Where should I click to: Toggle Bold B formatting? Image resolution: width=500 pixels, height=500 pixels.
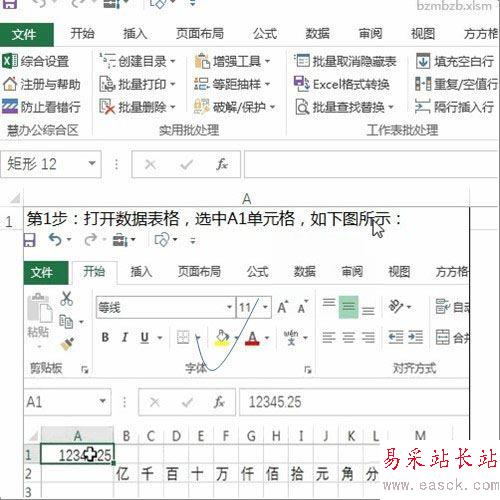click(x=105, y=338)
